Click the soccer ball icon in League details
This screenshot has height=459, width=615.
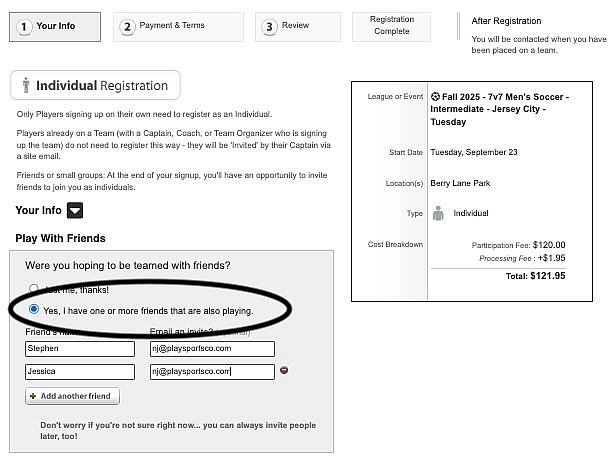(x=434, y=97)
